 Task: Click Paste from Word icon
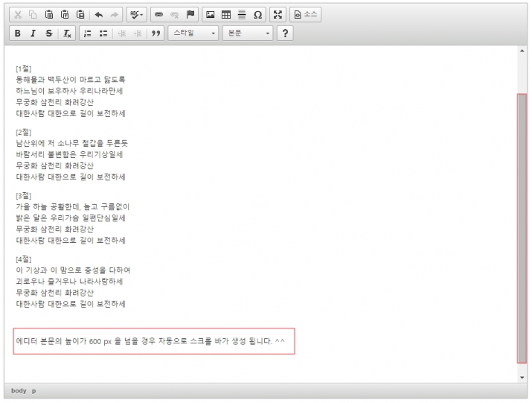tap(80, 15)
